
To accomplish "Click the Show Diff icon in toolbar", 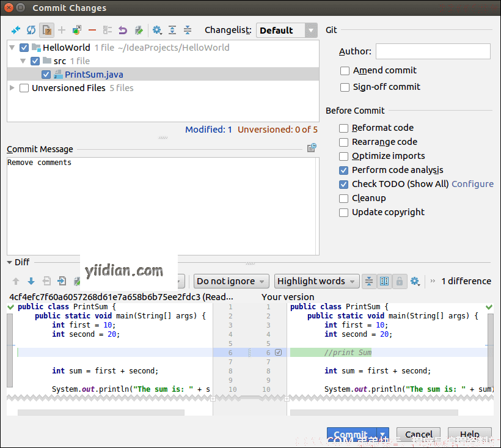I will [15, 31].
